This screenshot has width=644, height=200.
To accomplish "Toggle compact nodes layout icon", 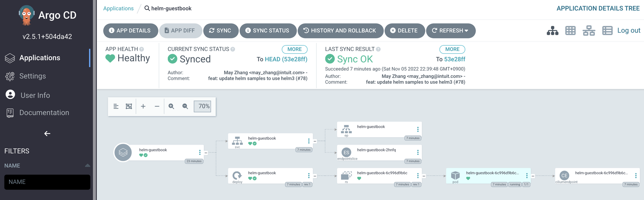I will coord(116,106).
